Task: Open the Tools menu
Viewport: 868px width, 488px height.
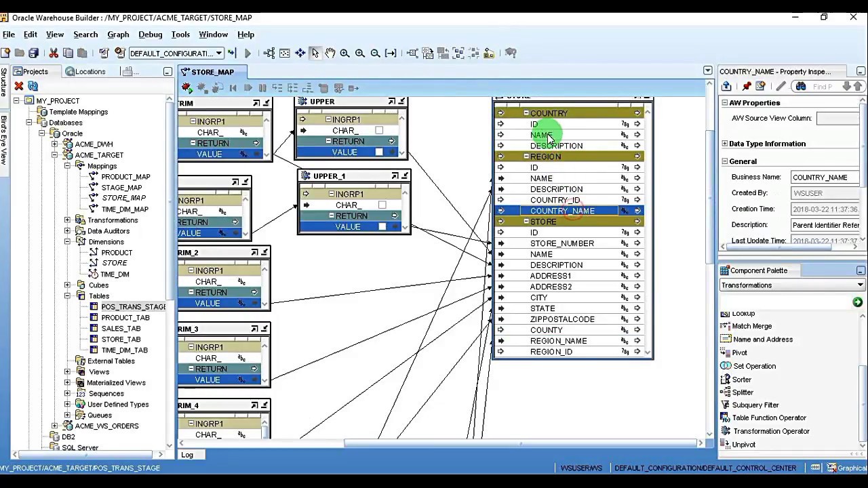Action: tap(180, 35)
